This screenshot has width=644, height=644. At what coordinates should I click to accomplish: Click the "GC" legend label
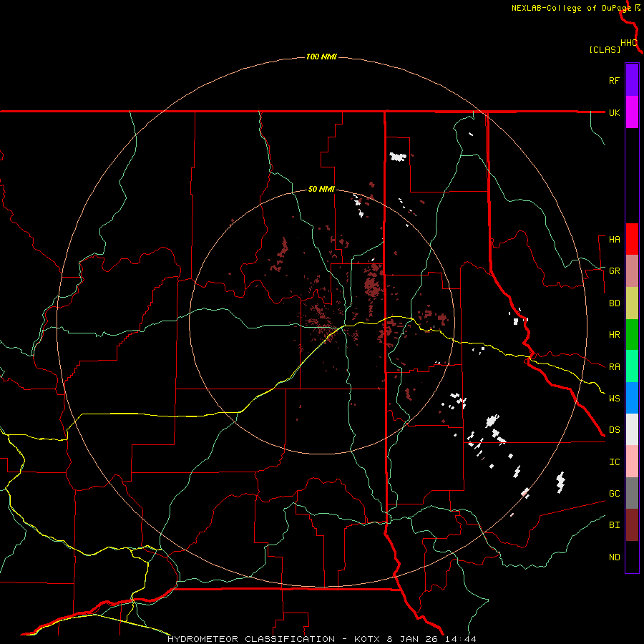[x=614, y=494]
